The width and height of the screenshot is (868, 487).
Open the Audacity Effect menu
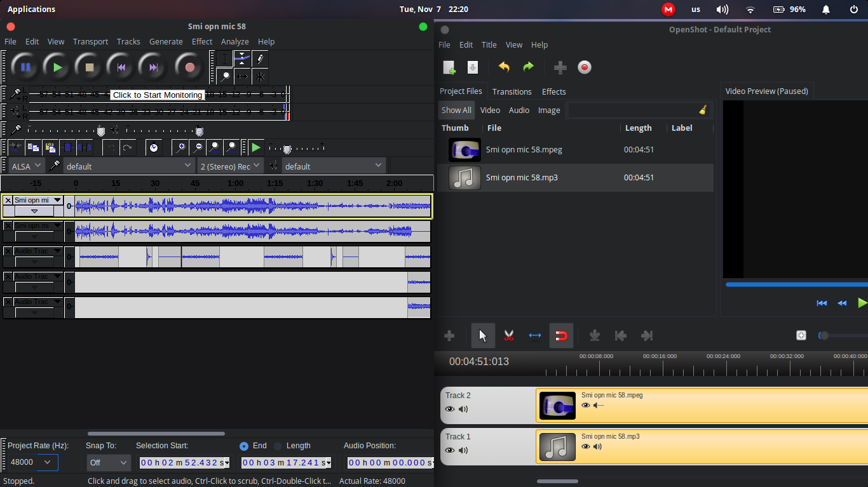tap(202, 41)
